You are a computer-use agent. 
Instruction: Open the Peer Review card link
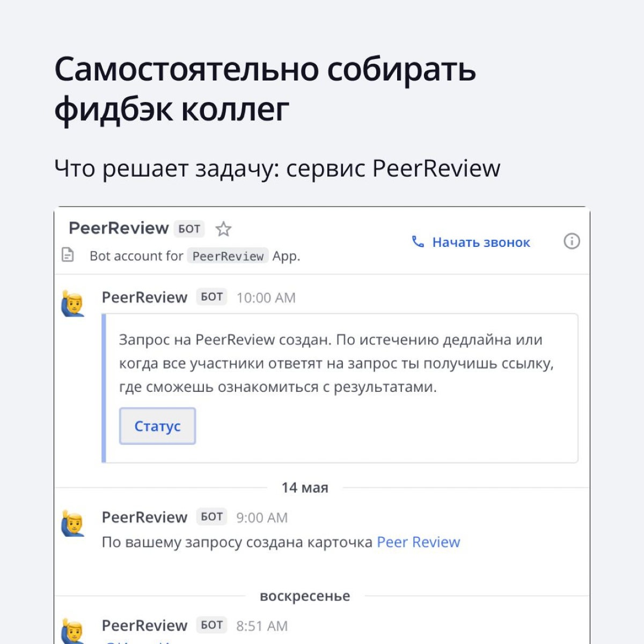[419, 542]
